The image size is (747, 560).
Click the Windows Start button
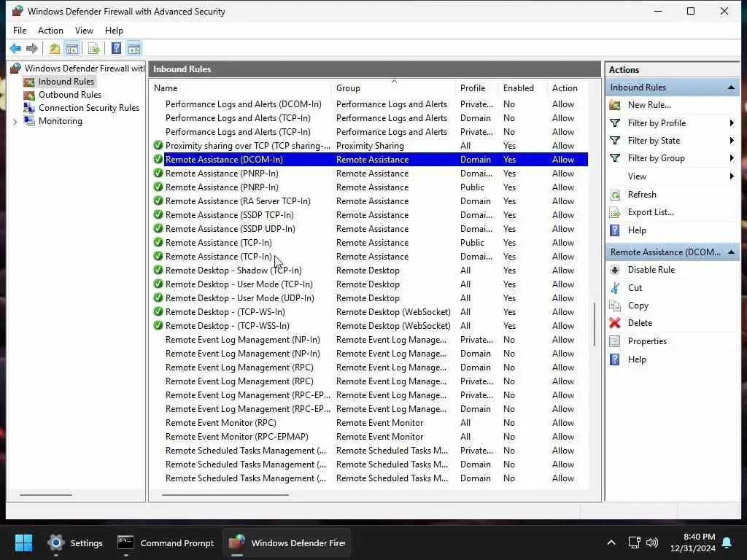(23, 542)
